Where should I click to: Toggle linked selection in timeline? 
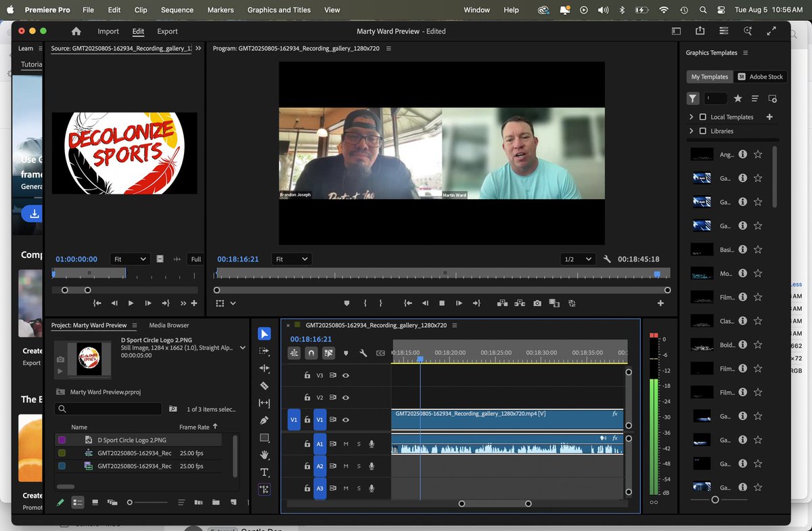(x=328, y=353)
